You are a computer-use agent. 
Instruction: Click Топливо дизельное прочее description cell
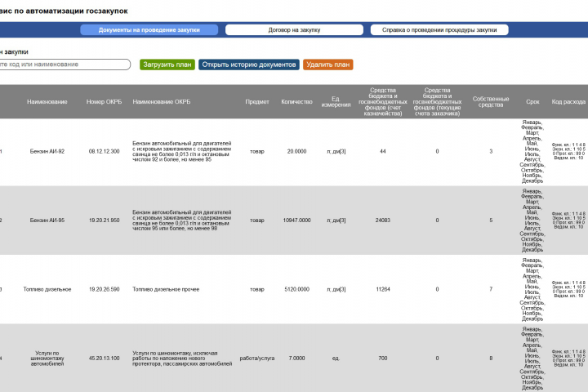[166, 289]
